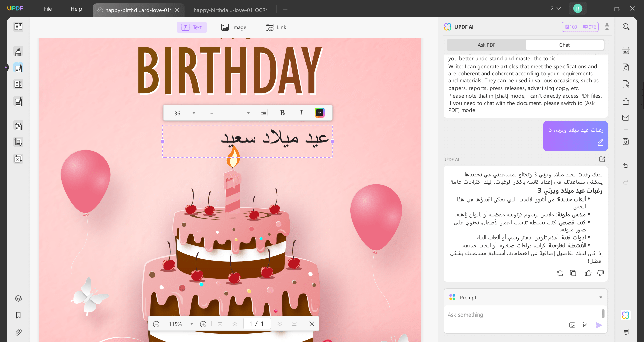Open the attachments paperclip panel
The width and height of the screenshot is (644, 342).
(18, 332)
